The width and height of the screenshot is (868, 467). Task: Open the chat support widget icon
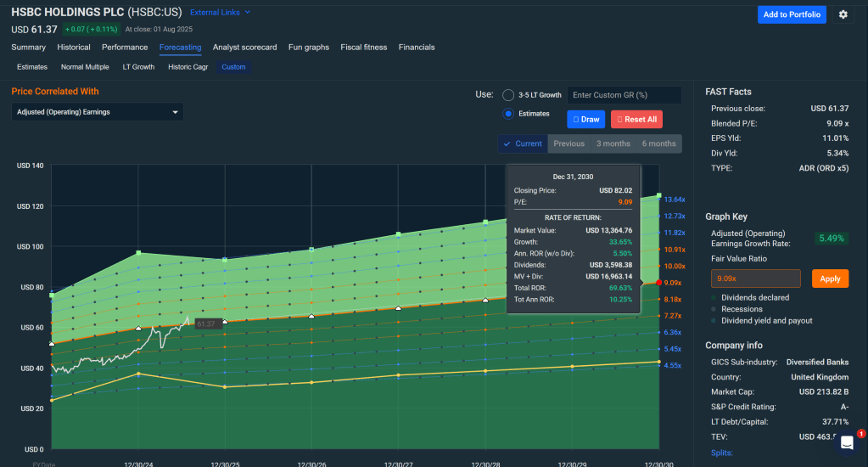847,442
